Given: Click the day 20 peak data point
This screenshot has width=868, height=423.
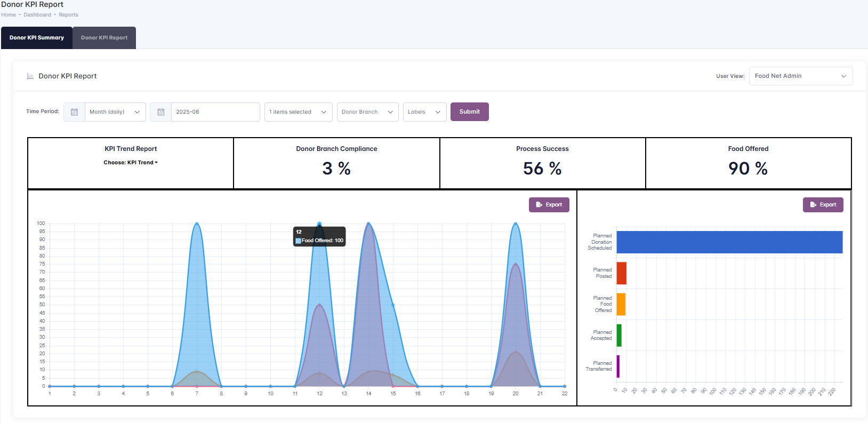Looking at the screenshot, I should [516, 224].
